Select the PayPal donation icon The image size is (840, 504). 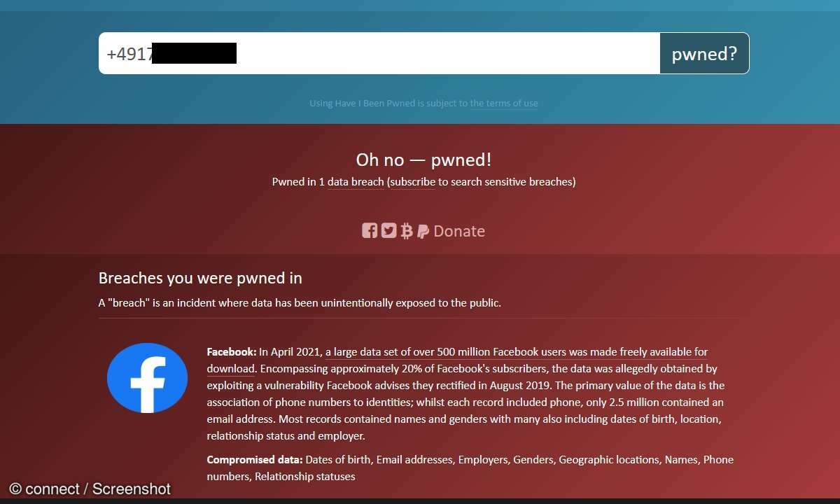[x=423, y=232]
